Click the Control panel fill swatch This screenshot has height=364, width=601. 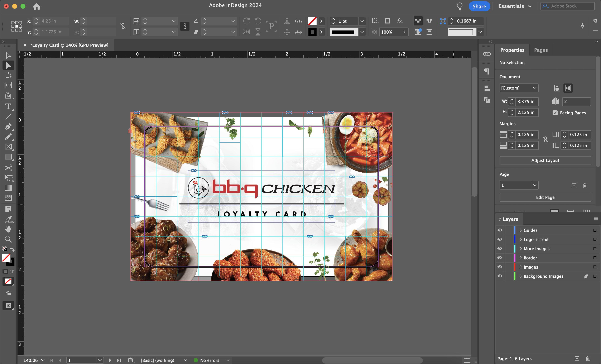pyautogui.click(x=312, y=21)
